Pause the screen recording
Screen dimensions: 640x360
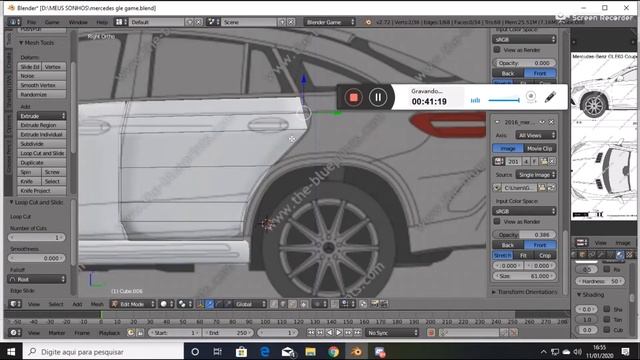[x=378, y=97]
